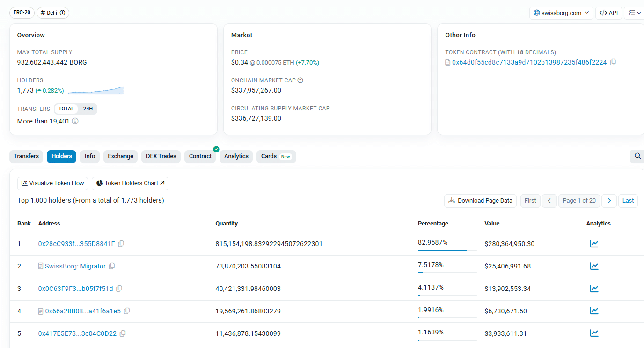Image resolution: width=644 pixels, height=348 pixels.
Task: Open analytics chart for the top holder
Action: (594, 243)
